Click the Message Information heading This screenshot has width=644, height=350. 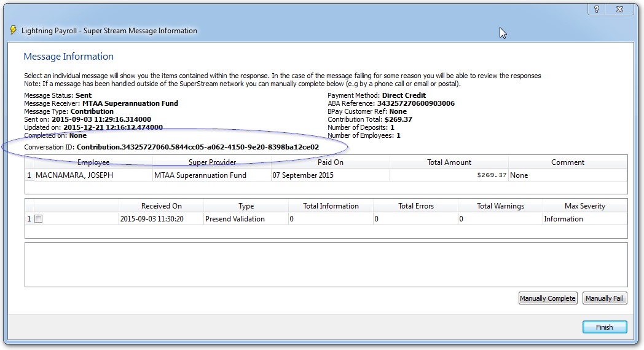(x=69, y=57)
